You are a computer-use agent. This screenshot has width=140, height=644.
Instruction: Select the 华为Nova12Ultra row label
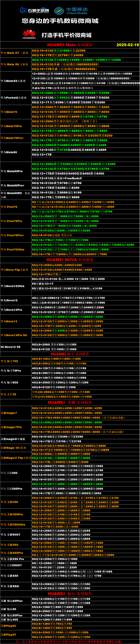click(13, 286)
